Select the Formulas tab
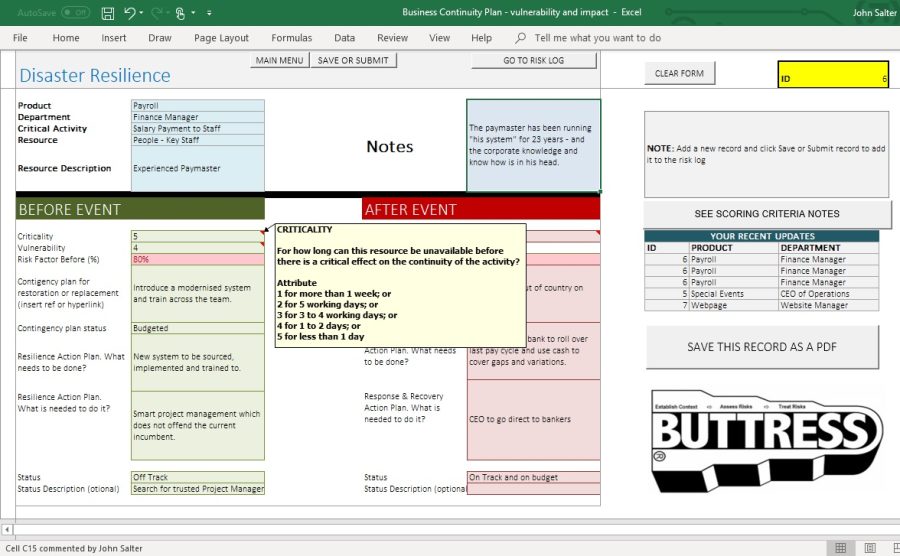900x556 pixels. click(x=292, y=38)
